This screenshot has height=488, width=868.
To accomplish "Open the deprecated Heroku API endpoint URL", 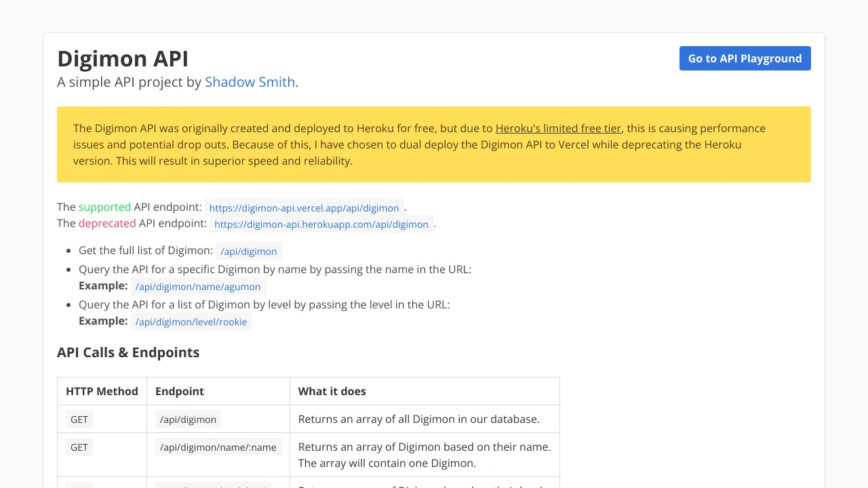I will [x=321, y=224].
